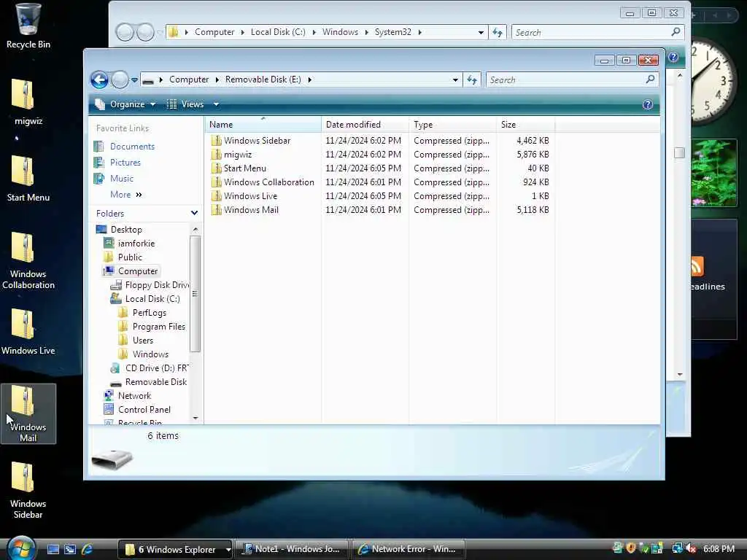Expand the Views dropdown arrow
This screenshot has height=560, width=747.
(216, 104)
